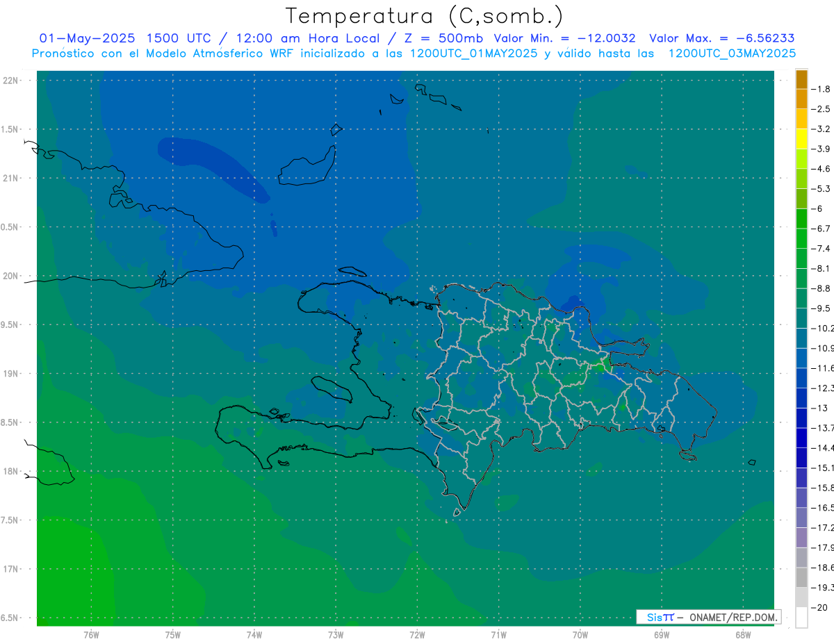The height and width of the screenshot is (644, 834).
Task: Click the 17N latitude label
Action: [x=10, y=569]
